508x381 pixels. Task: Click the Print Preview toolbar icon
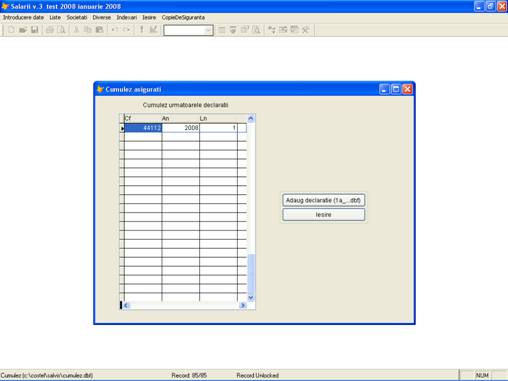(x=61, y=30)
